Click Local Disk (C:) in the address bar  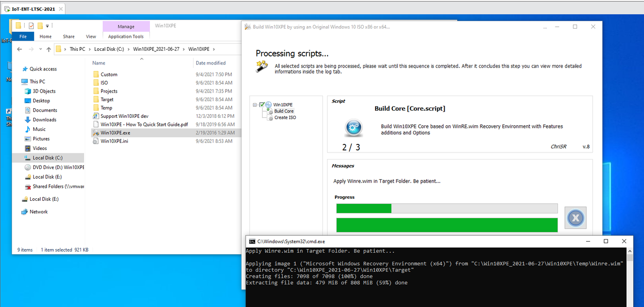109,49
